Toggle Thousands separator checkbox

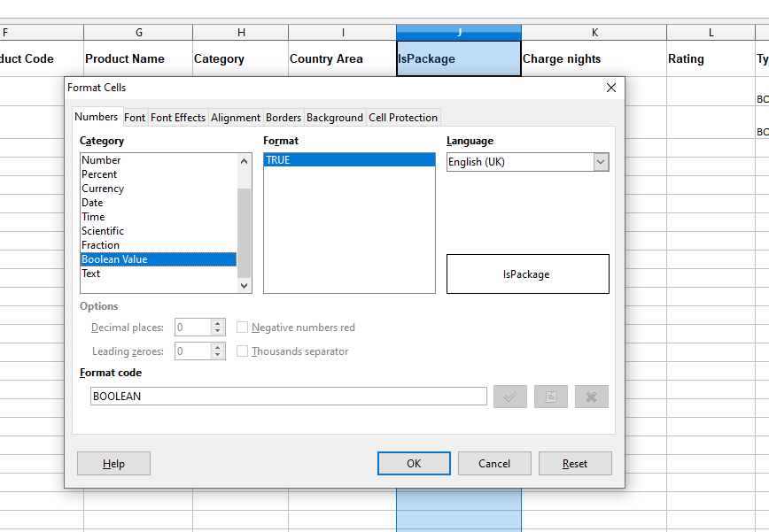242,351
